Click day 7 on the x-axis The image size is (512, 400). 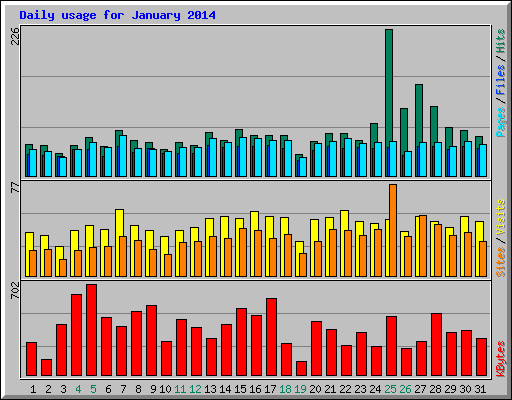click(123, 389)
